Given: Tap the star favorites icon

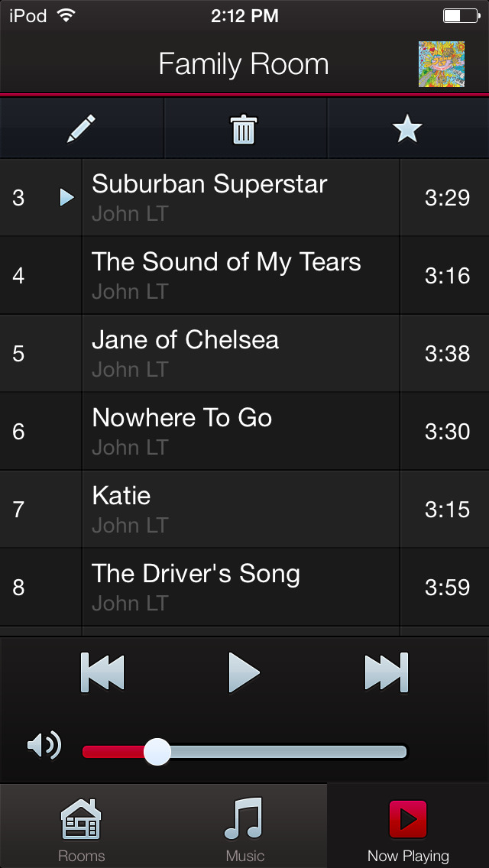Looking at the screenshot, I should [x=407, y=129].
